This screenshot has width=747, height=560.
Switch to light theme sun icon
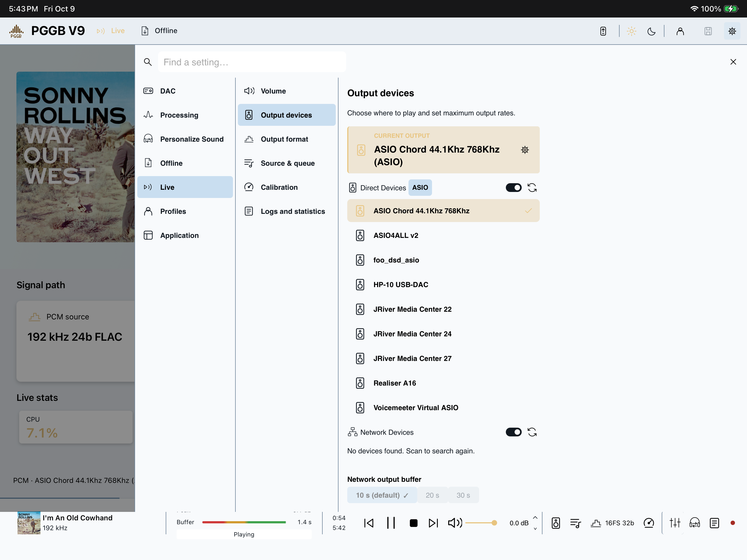pos(632,31)
